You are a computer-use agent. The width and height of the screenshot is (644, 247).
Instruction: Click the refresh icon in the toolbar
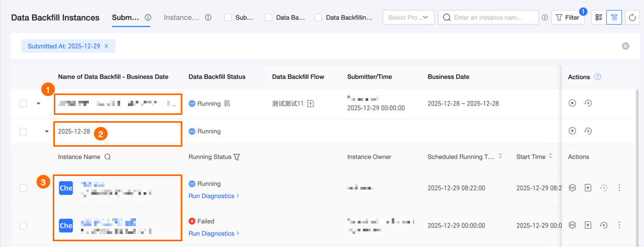click(633, 17)
